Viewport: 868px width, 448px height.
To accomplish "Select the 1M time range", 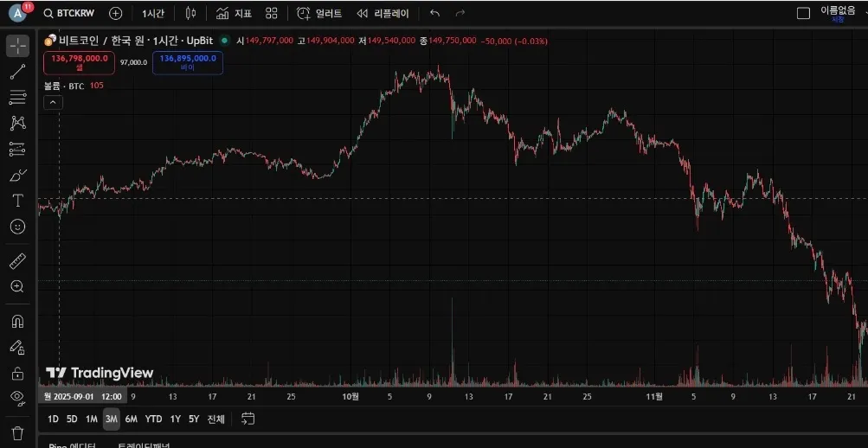I will 92,419.
